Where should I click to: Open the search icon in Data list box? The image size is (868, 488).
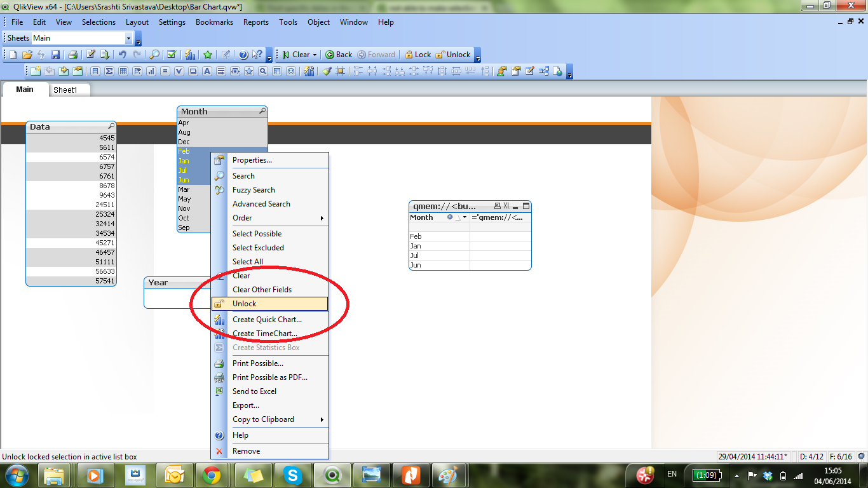[x=111, y=126]
